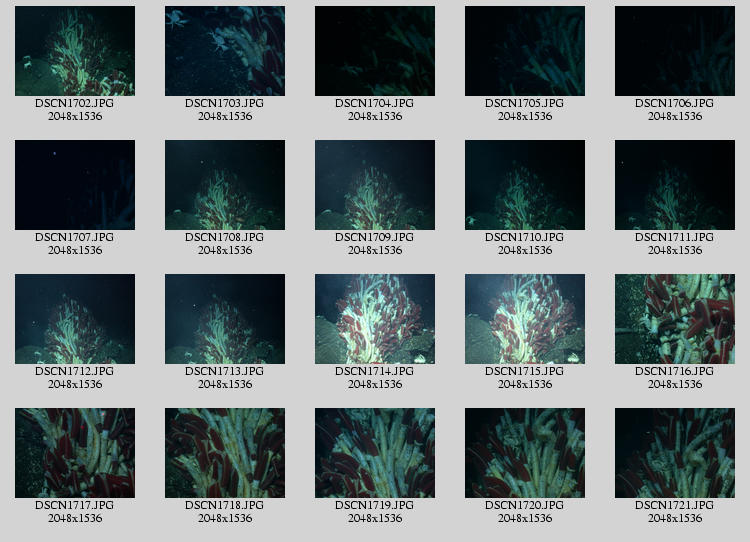Image resolution: width=750 pixels, height=542 pixels.
Task: Click the DSCN1712.JPG image preview
Action: click(x=75, y=319)
